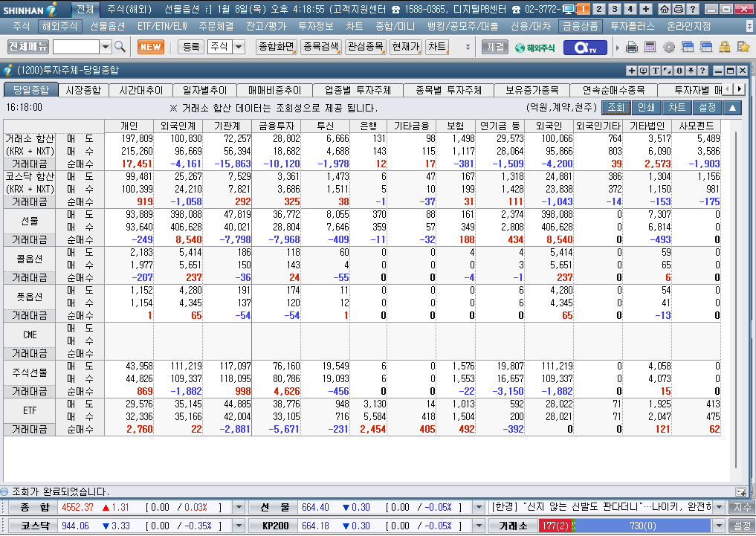Viewport: 756px width, 536px height.
Task: Click the 전체메뉴 button
Action: (28, 47)
